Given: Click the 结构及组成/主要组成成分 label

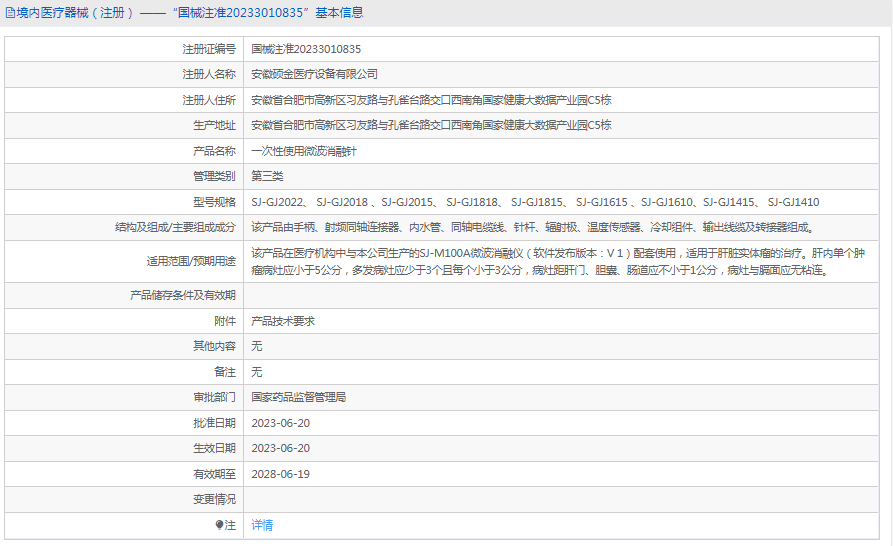Looking at the screenshot, I should point(175,228).
